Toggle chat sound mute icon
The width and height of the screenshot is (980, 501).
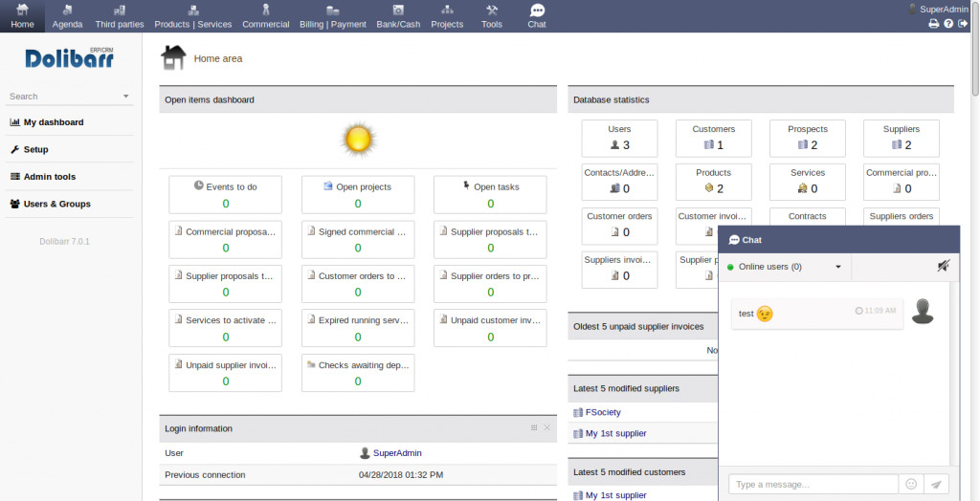tap(944, 267)
